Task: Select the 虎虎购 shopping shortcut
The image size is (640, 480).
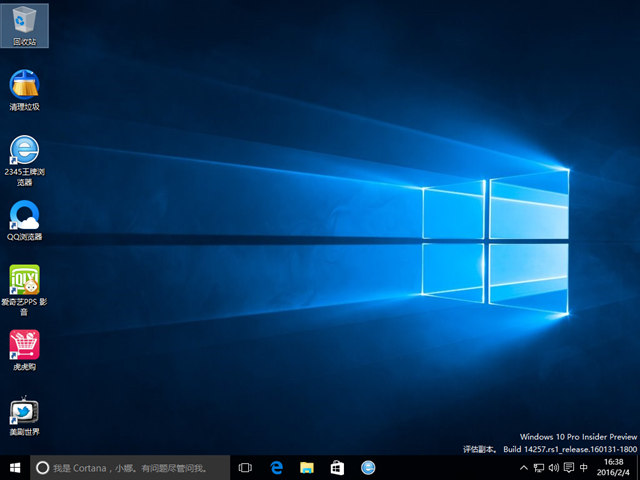Action: [24, 348]
